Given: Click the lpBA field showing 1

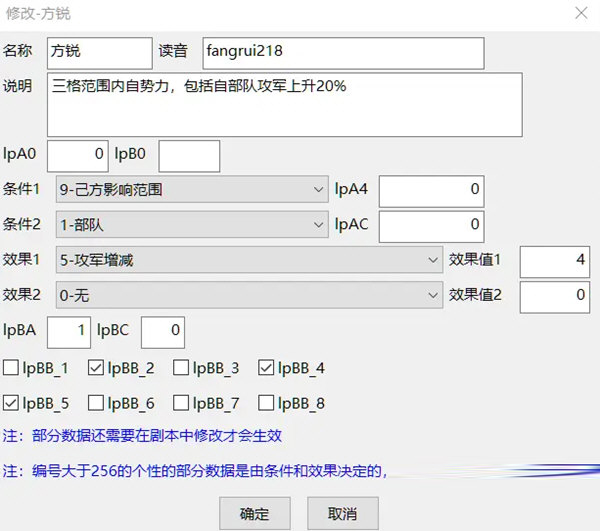Looking at the screenshot, I should 69,332.
